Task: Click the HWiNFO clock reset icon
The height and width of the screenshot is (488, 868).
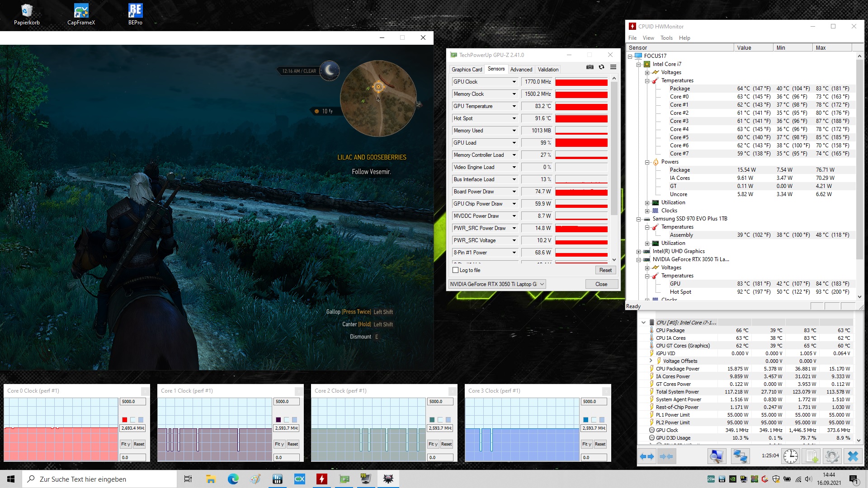Action: [x=790, y=456]
